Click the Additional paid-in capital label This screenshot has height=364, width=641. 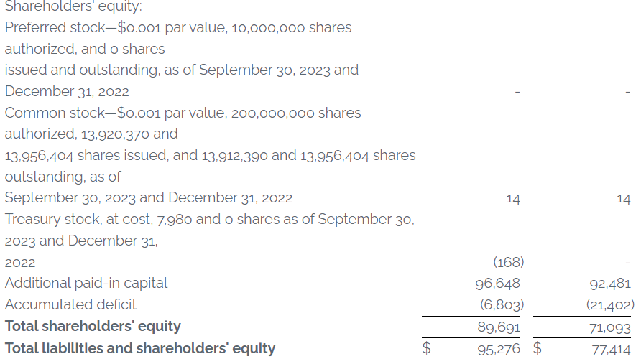86,283
